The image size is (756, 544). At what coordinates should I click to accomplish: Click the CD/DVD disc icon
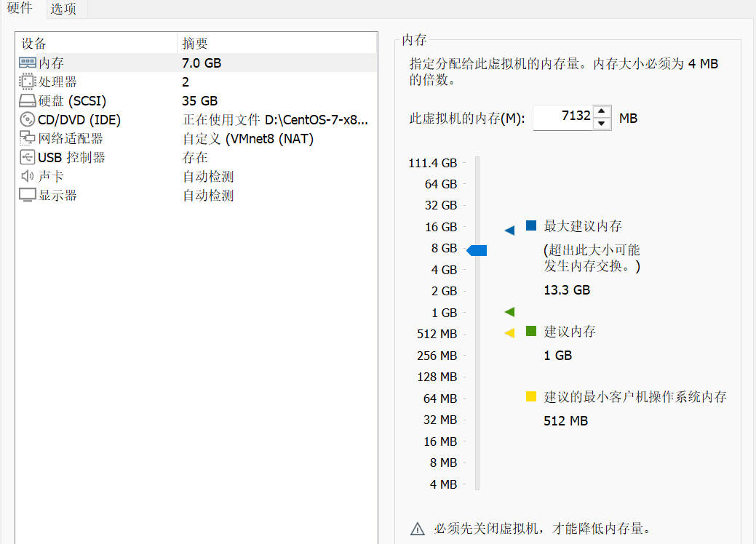tap(28, 119)
